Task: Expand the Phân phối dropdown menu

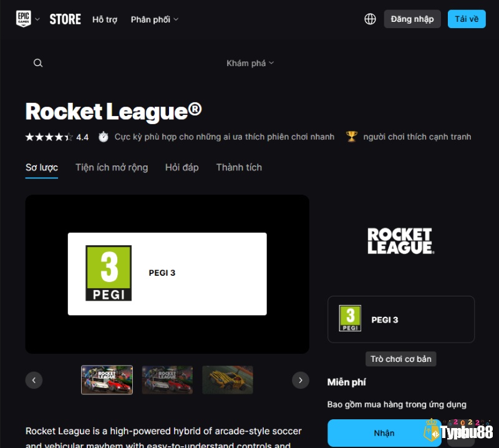Action: 154,19
